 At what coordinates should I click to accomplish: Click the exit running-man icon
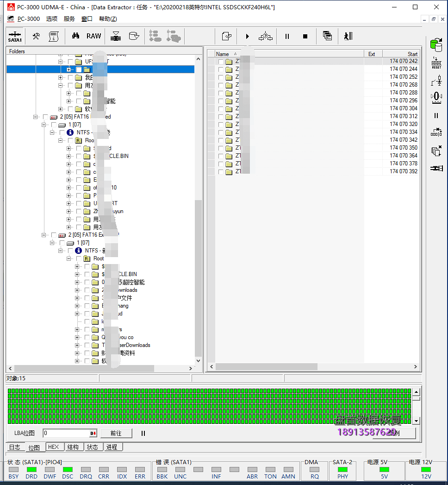pyautogui.click(x=348, y=36)
